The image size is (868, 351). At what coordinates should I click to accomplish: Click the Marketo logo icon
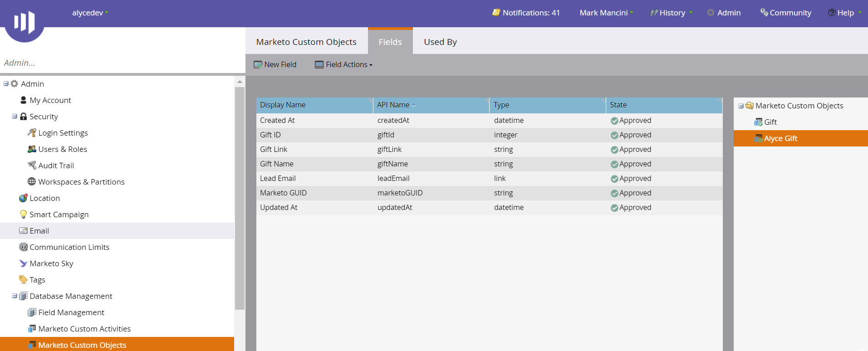tap(25, 21)
